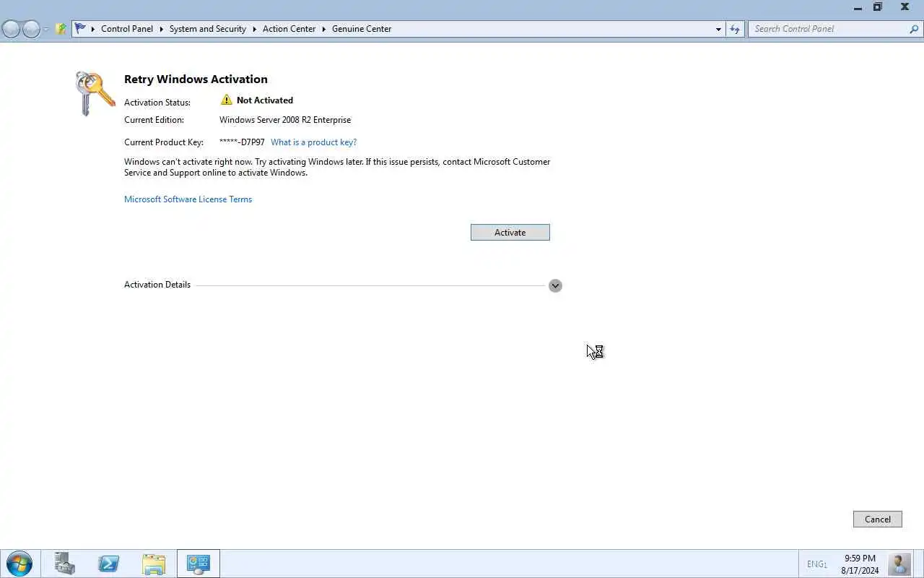The height and width of the screenshot is (578, 924).
Task: Open Microsoft Software License Terms link
Action: 188,199
